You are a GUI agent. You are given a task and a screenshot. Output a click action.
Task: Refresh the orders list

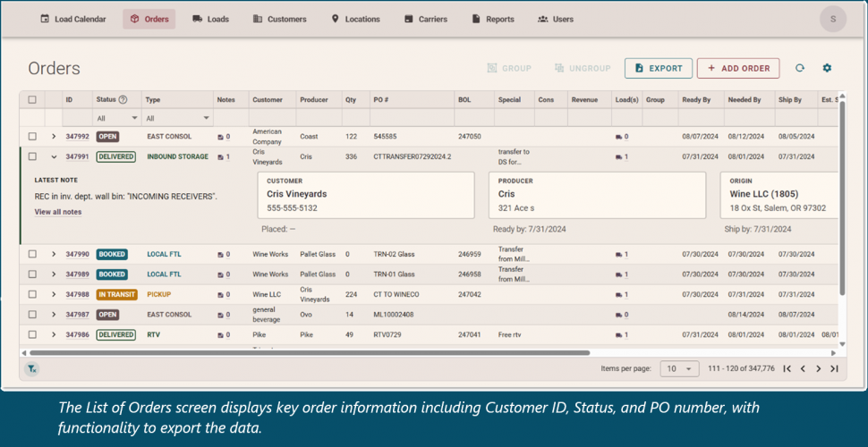[x=799, y=68]
